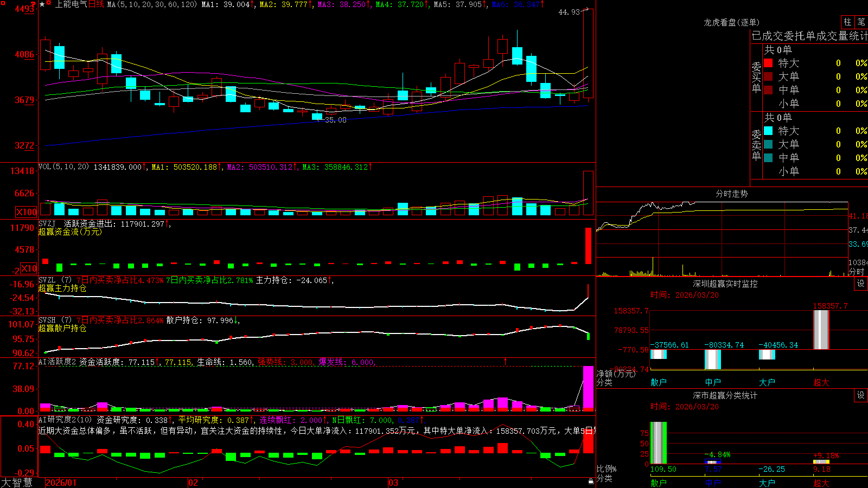Screen dimensions: 868x488
Task: Click the X100 multiplier box in the volume panel
Action: pos(27,212)
